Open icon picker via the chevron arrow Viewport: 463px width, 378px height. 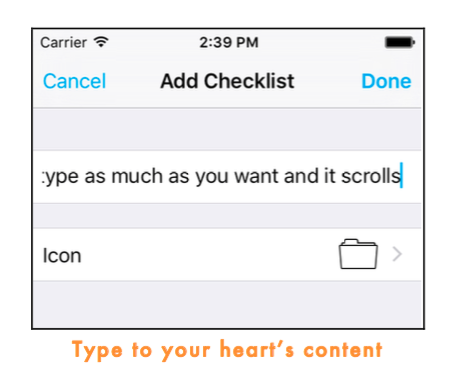[x=397, y=254]
